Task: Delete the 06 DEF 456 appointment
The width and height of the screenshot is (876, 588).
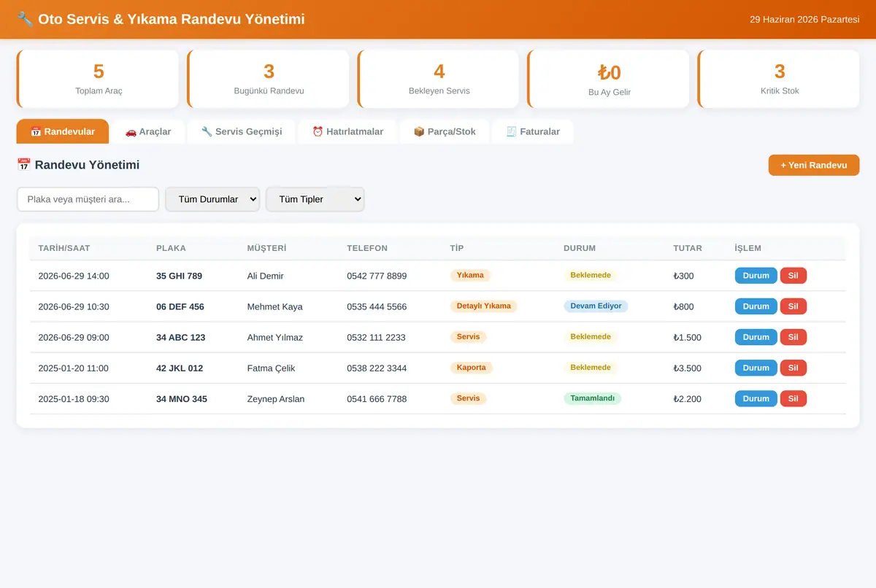Action: (794, 306)
